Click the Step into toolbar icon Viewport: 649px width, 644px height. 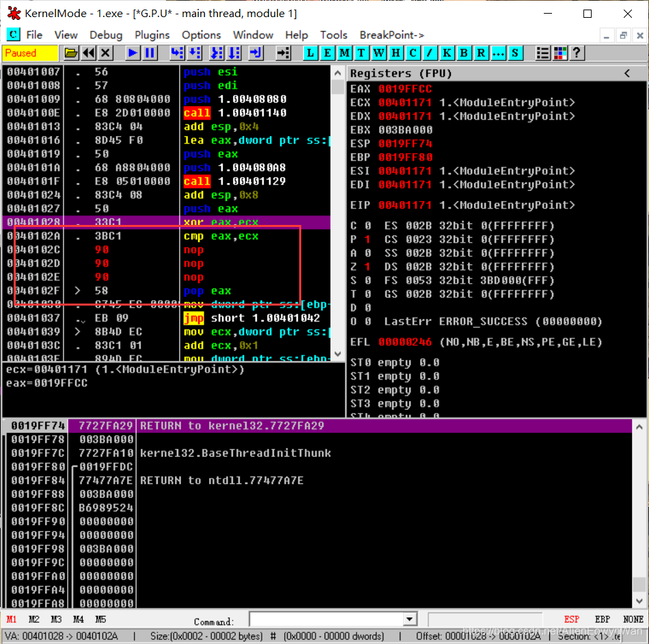(x=177, y=53)
